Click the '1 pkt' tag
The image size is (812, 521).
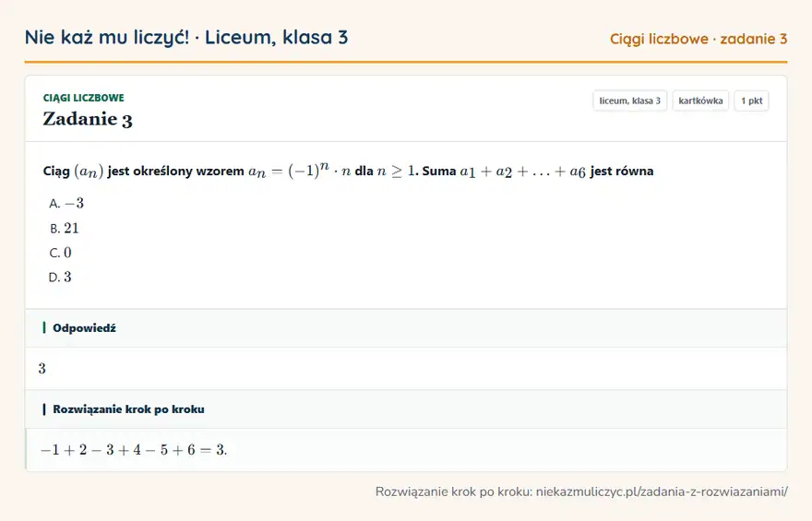(751, 101)
